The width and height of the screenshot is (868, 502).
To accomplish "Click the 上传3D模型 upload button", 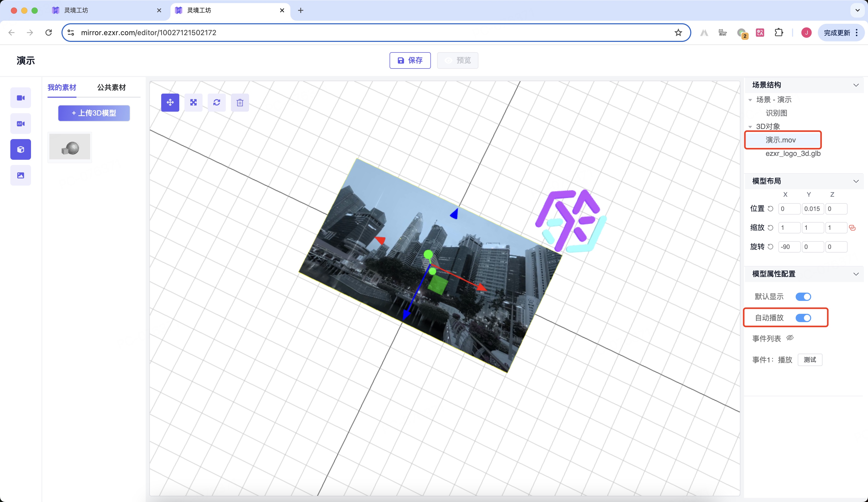I will point(94,113).
